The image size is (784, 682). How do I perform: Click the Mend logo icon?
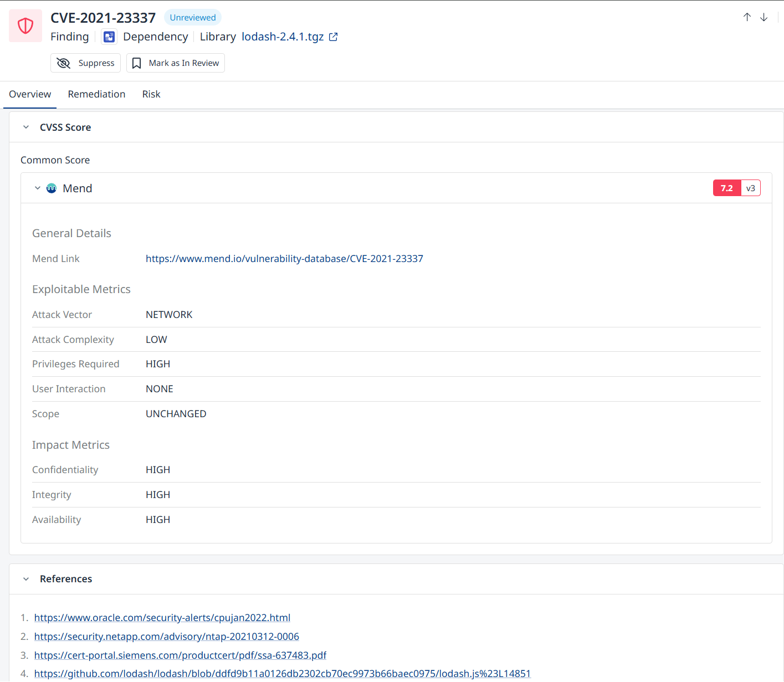[52, 188]
